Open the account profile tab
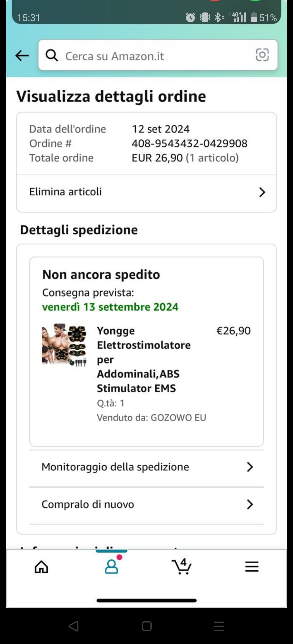 112,566
